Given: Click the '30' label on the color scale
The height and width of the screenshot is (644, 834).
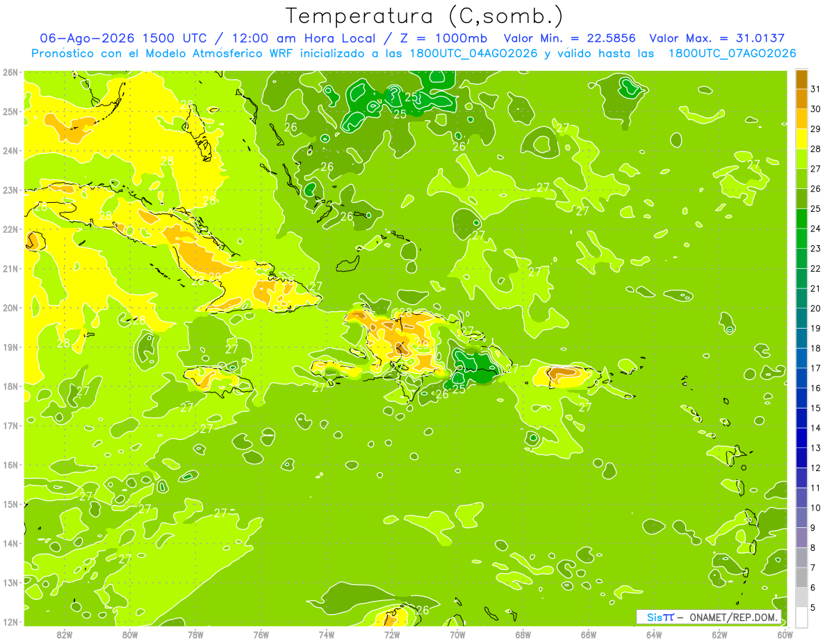Looking at the screenshot, I should pyautogui.click(x=816, y=109).
